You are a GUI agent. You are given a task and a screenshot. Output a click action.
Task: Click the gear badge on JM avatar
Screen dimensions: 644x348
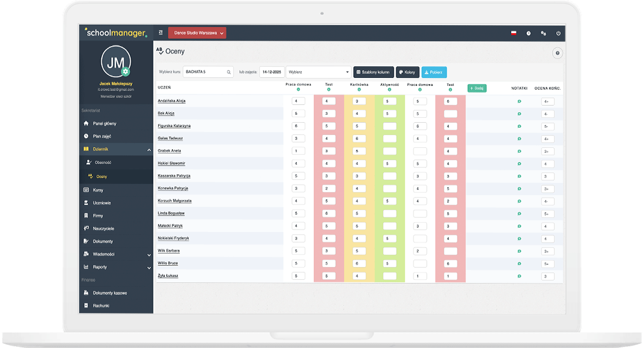click(x=126, y=72)
